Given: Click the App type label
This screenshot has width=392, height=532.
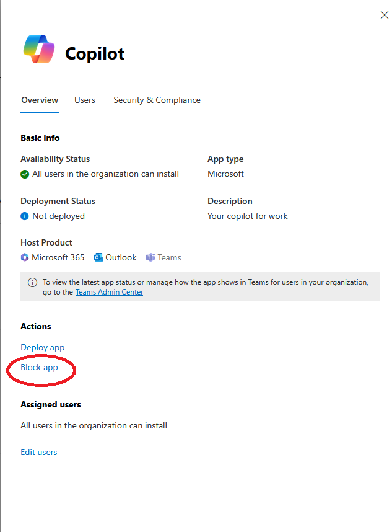Looking at the screenshot, I should (x=225, y=159).
